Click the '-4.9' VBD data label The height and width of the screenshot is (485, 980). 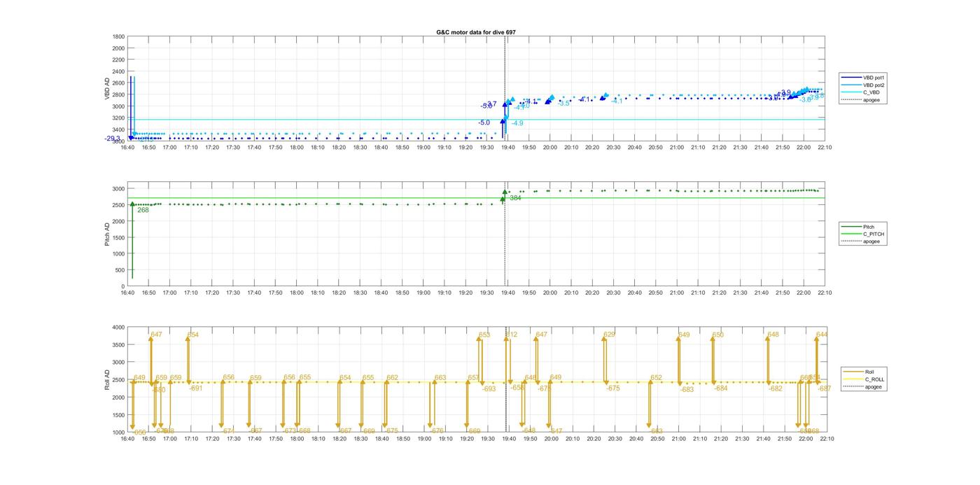(x=517, y=123)
